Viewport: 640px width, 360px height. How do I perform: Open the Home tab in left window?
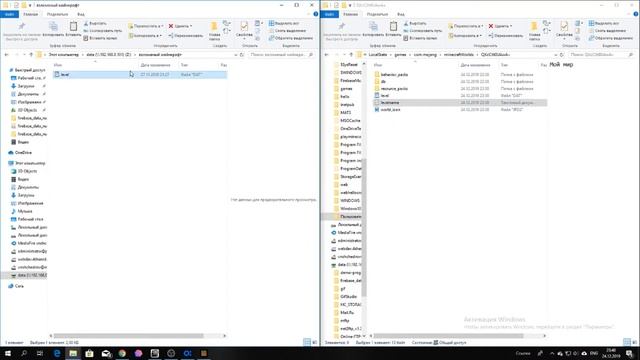(30, 14)
